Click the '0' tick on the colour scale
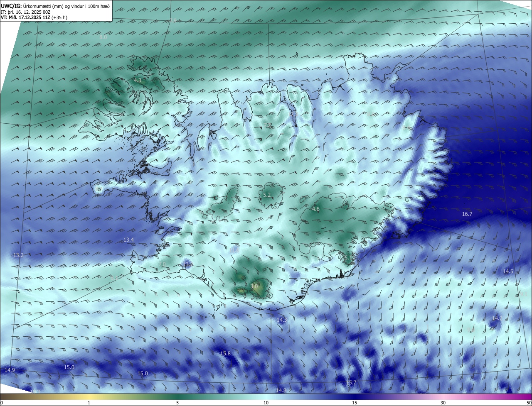Viewport: 532px width, 406px height. [x=1, y=403]
